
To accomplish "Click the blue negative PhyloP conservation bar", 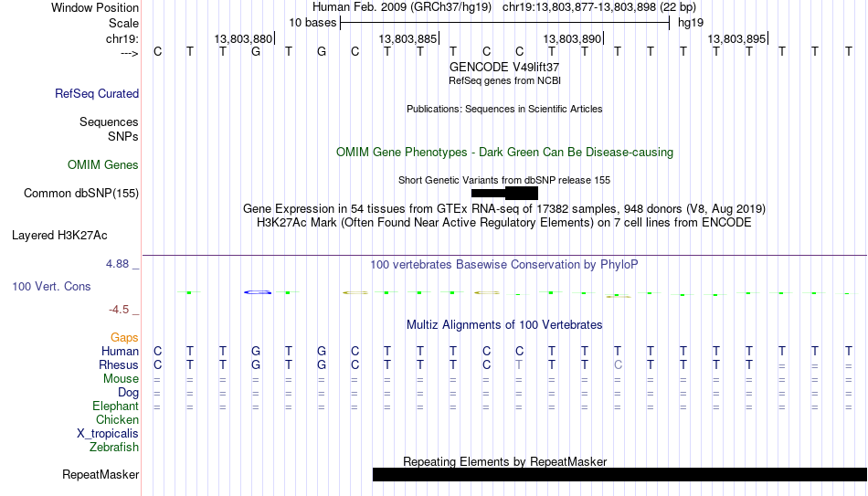I will point(258,291).
